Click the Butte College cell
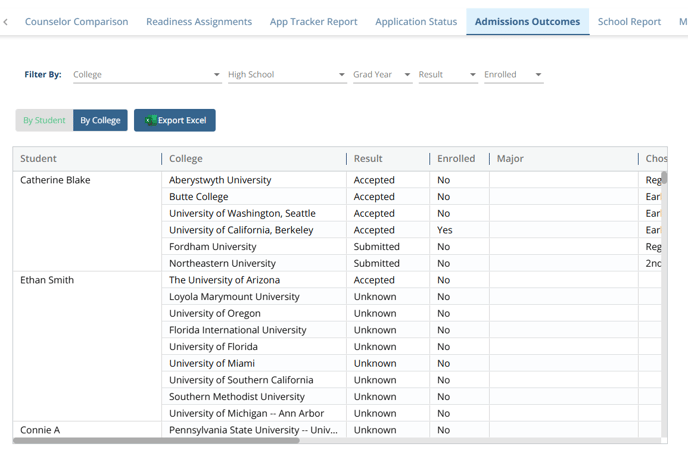 tap(254, 196)
